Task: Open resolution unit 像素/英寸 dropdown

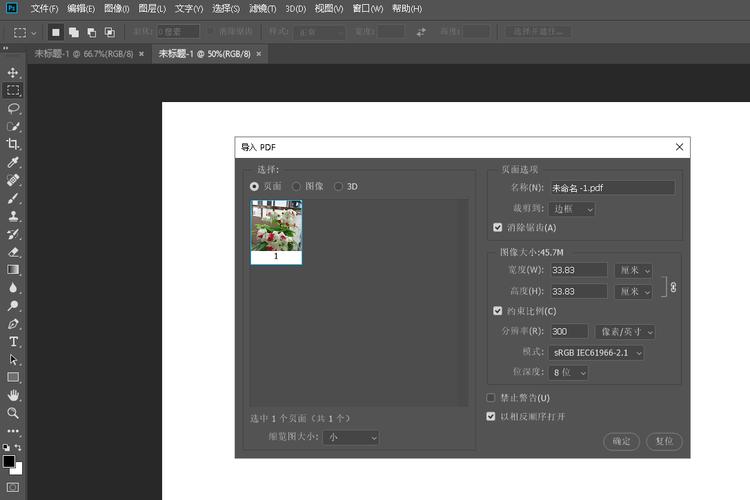Action: pyautogui.click(x=625, y=332)
